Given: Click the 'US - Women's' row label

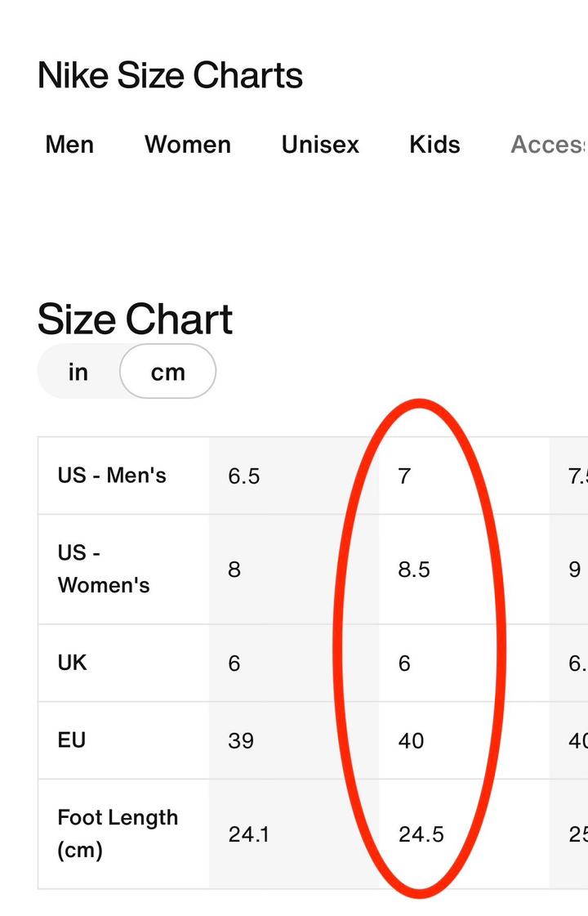Looking at the screenshot, I should click(104, 569).
